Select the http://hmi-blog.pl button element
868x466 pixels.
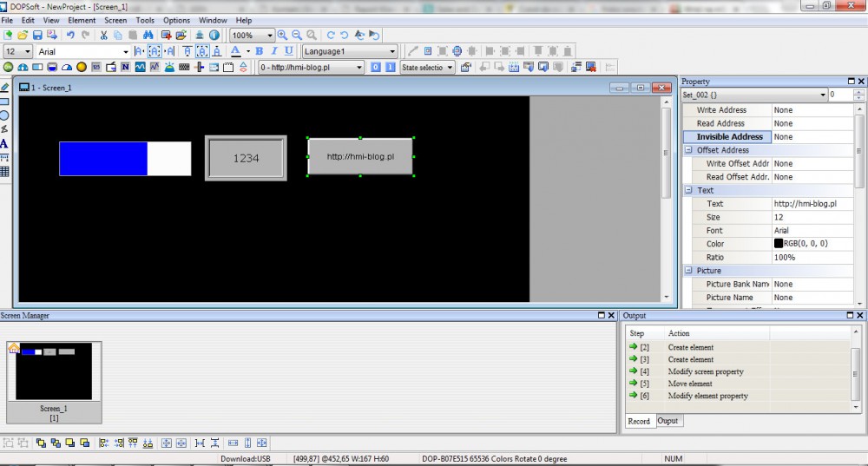[360, 156]
